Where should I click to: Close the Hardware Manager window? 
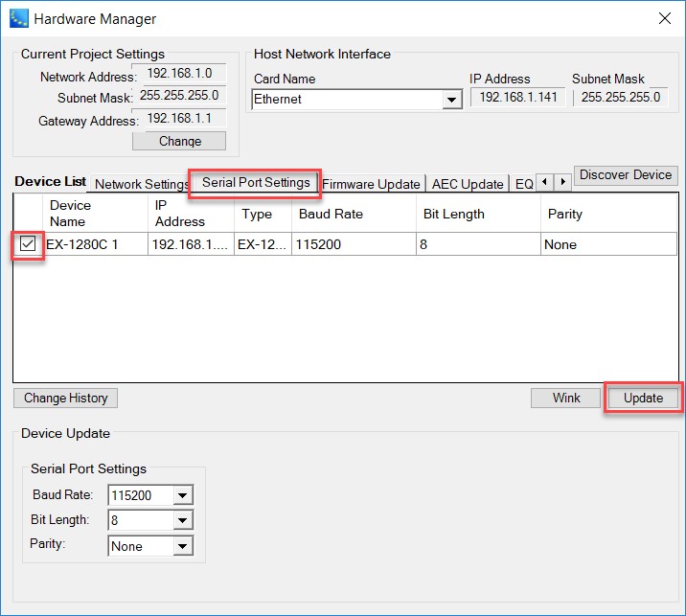665,18
